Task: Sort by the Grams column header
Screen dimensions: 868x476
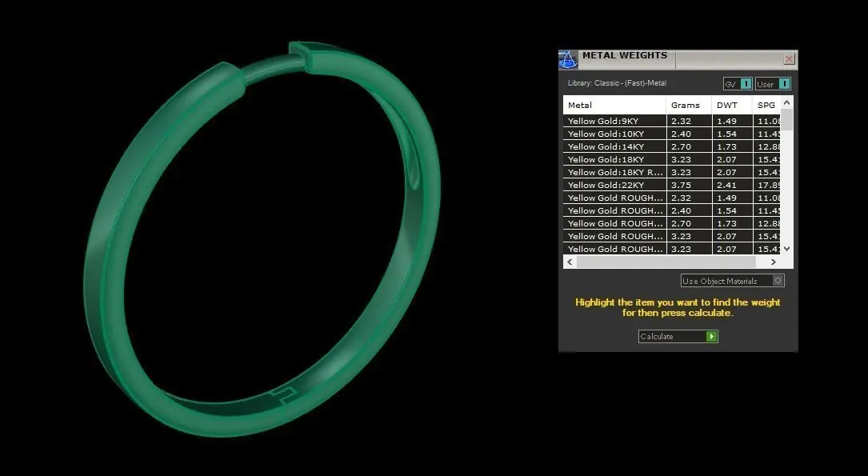Action: pyautogui.click(x=689, y=105)
